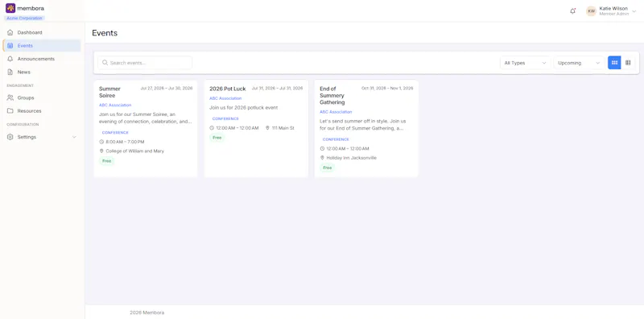Click 'Join us for 2026 potluck event' description
This screenshot has width=644, height=319.
point(244,108)
